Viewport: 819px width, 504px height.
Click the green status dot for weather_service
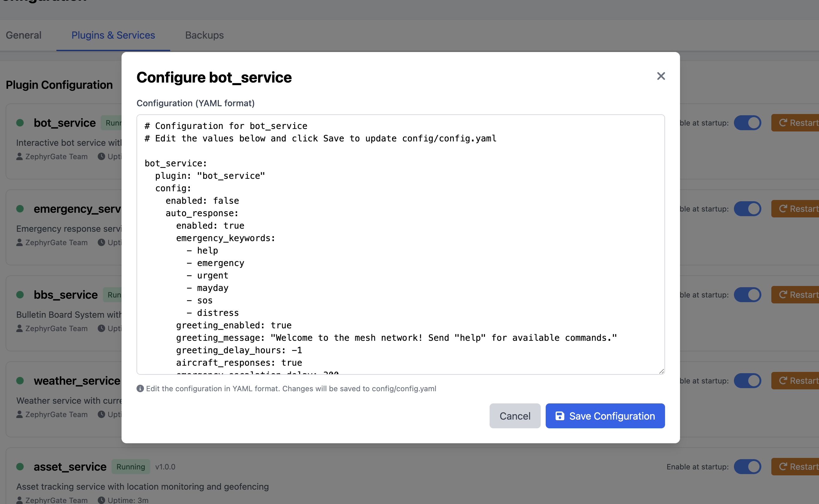pos(20,381)
